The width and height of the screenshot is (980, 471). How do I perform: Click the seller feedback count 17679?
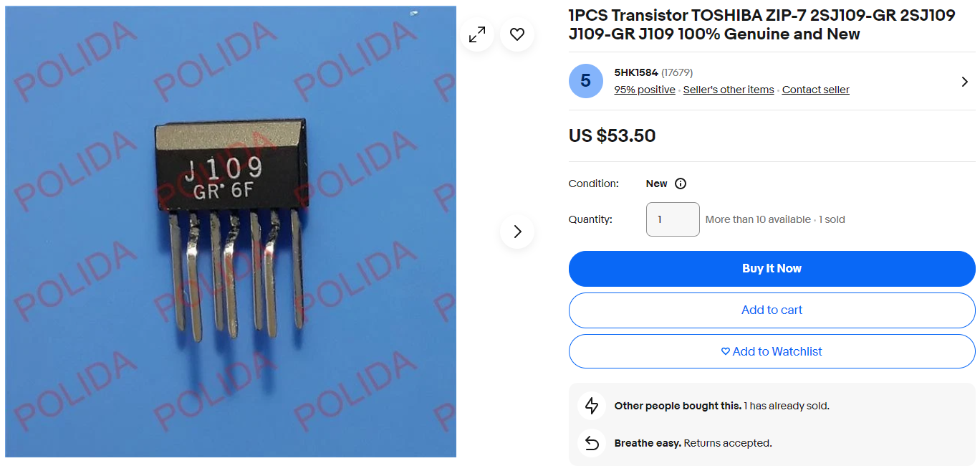(677, 72)
